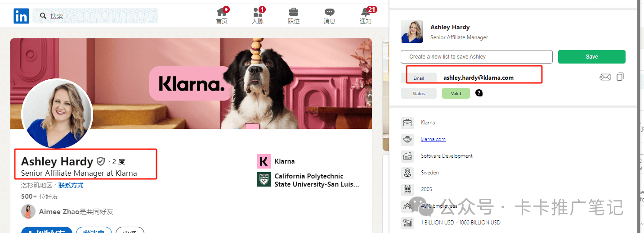Click the blue connect button
644x233 pixels.
pos(47,230)
